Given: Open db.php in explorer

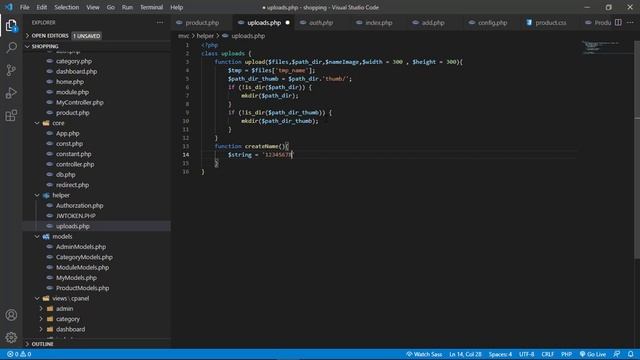Looking at the screenshot, I should point(65,175).
